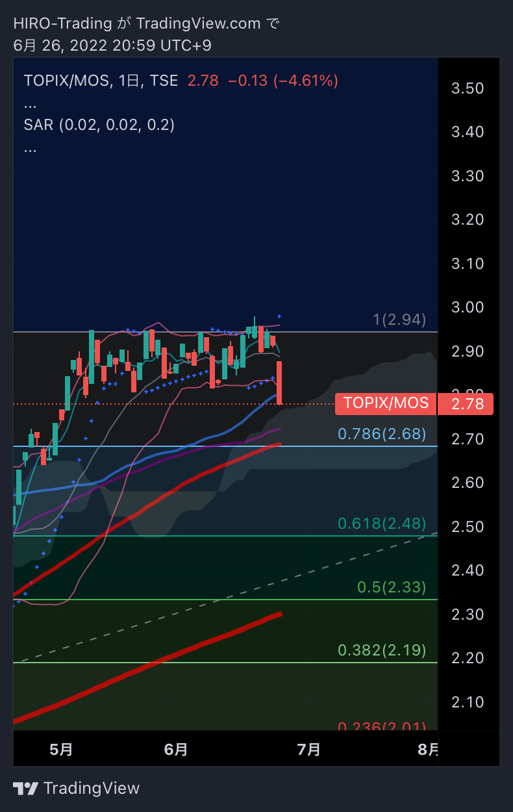Click the TOPIX/MOS, 1日, TSE symbol title
Screen dimensions: 513x812
pyautogui.click(x=101, y=81)
